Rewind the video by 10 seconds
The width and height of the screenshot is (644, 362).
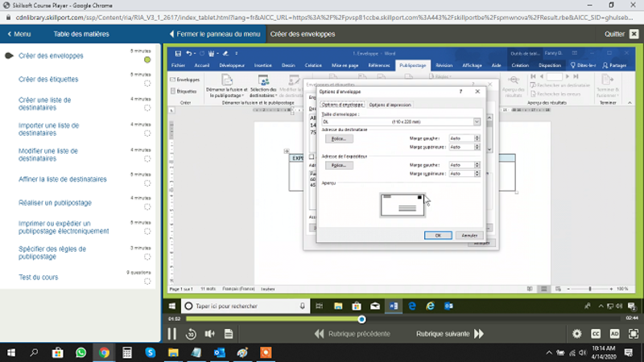191,334
